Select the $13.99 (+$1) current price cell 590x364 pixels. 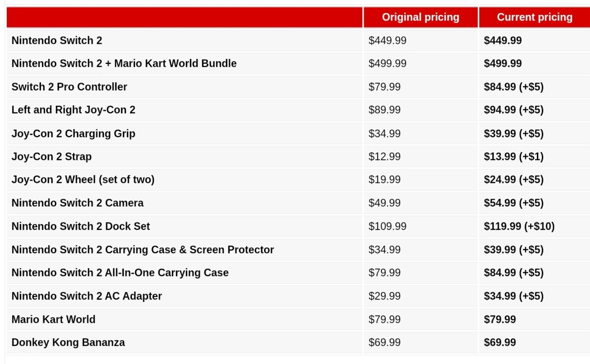(x=513, y=157)
